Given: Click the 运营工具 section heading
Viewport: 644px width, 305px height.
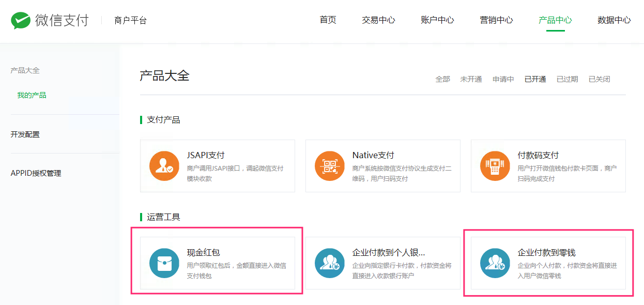Looking at the screenshot, I should click(163, 217).
